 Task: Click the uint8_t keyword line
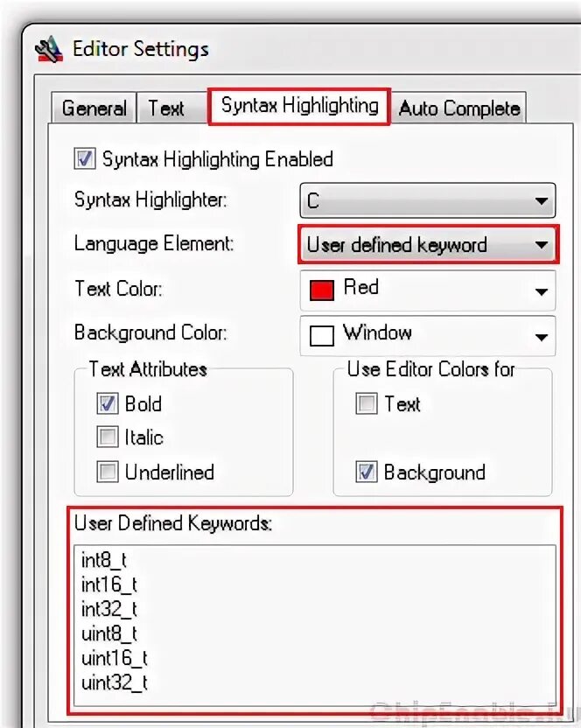pos(109,633)
